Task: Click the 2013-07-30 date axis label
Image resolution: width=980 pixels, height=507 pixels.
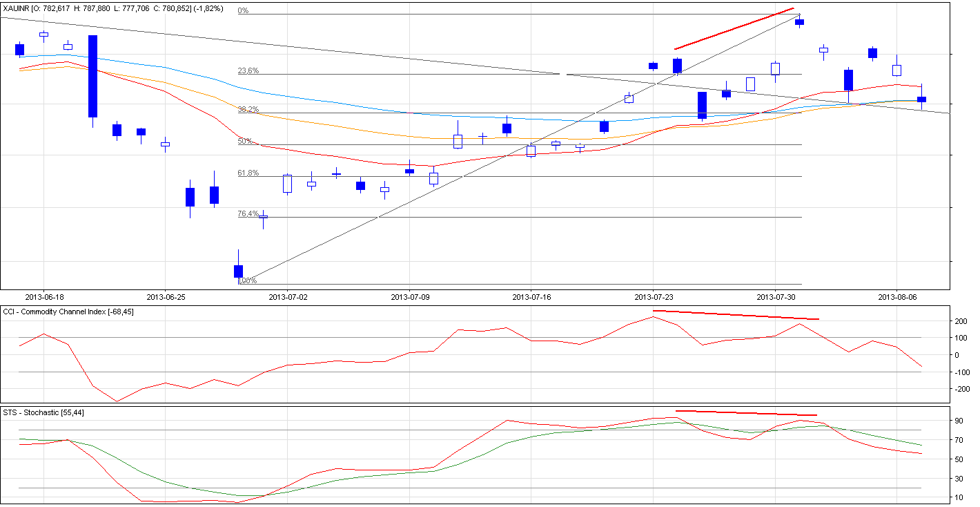Action: point(776,297)
